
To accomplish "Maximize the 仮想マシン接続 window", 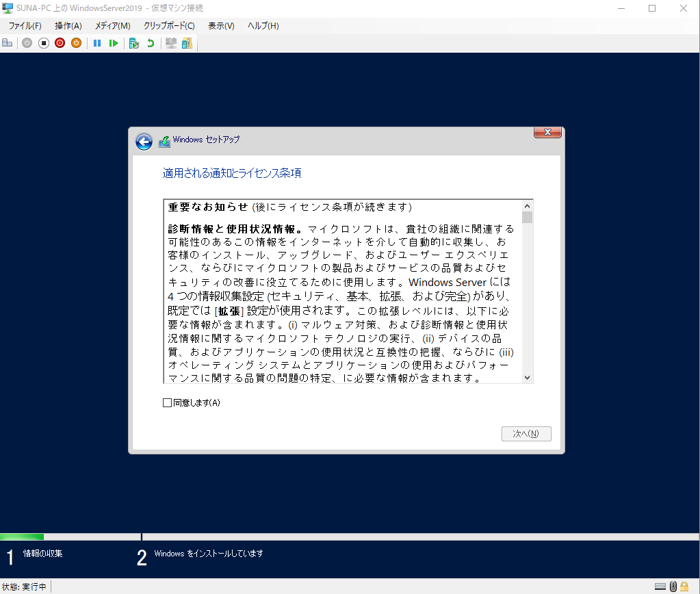I will pyautogui.click(x=652, y=8).
